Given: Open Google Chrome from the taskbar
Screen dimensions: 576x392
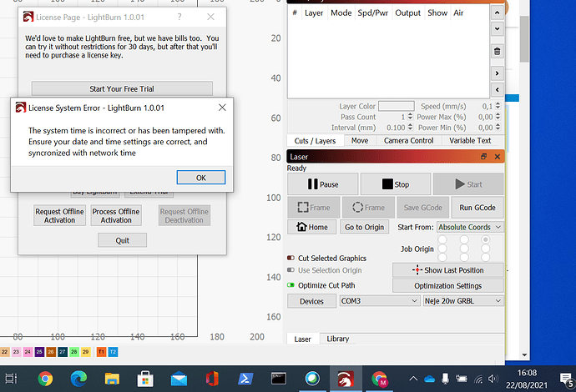Looking at the screenshot, I should click(45, 379).
